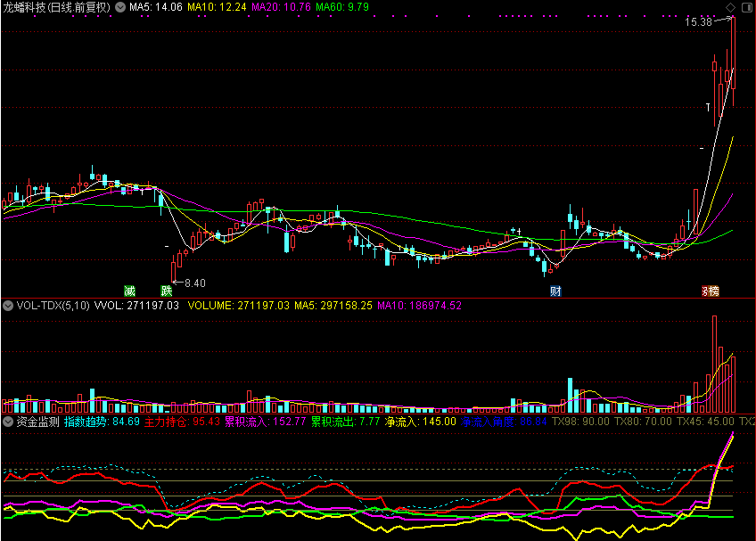Click the MA20: 10.76 label
Image resolution: width=756 pixels, height=541 pixels.
[x=281, y=7]
